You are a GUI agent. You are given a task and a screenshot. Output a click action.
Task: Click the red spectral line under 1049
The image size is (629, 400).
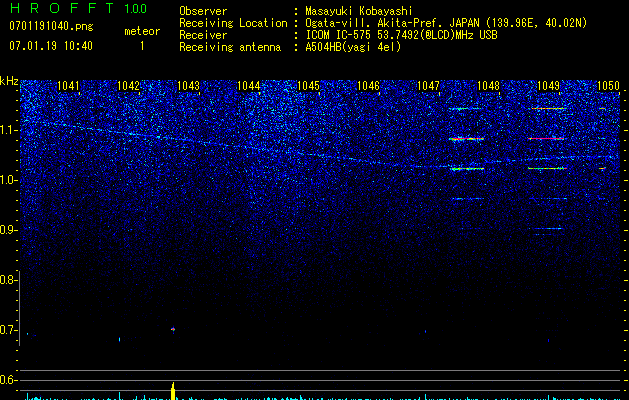point(546,138)
